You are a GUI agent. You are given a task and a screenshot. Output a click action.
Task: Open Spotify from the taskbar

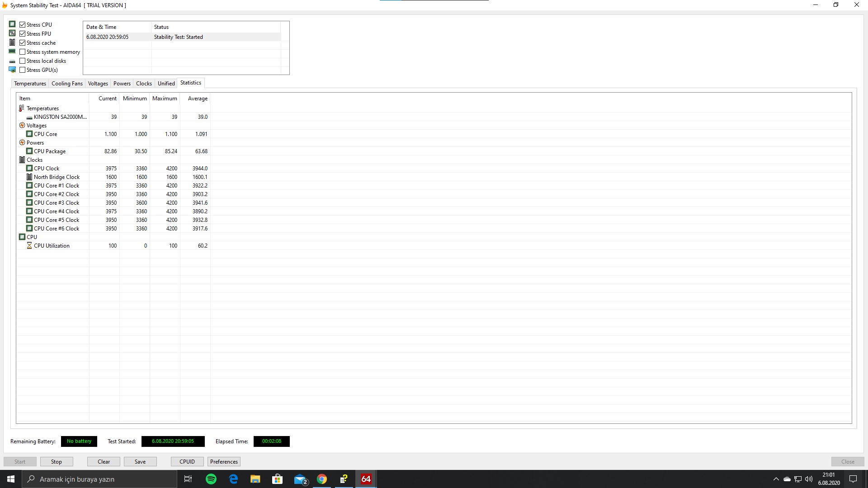tap(211, 479)
